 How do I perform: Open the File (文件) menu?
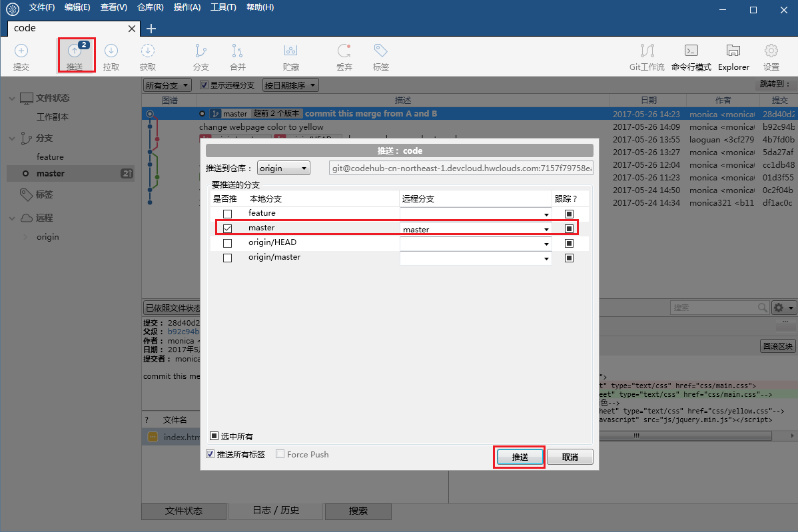pyautogui.click(x=42, y=7)
